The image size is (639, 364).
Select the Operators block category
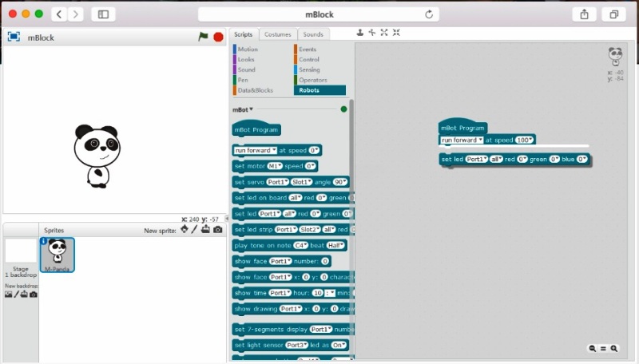click(313, 80)
